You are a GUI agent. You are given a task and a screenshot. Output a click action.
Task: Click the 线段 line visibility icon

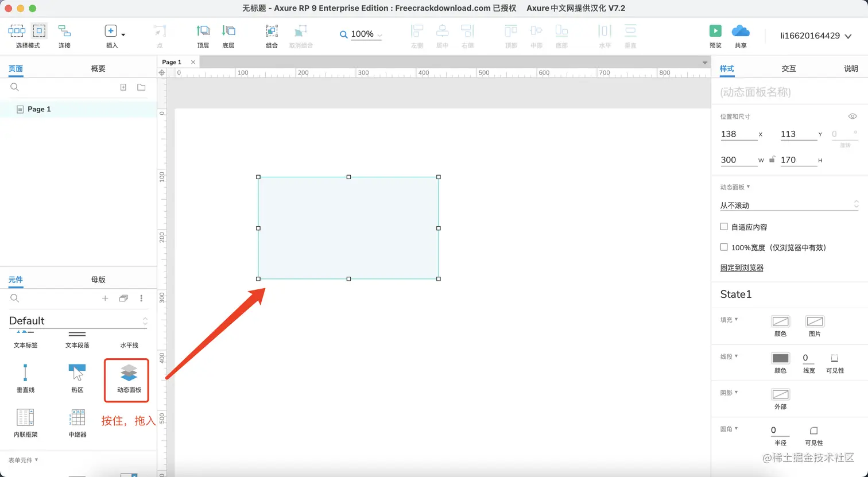click(835, 358)
